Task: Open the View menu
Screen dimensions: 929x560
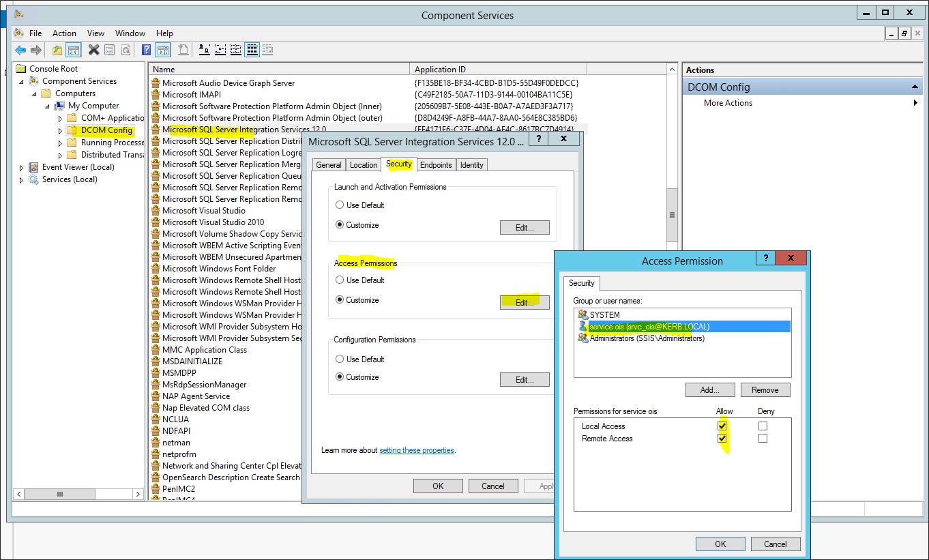Action: 95,33
